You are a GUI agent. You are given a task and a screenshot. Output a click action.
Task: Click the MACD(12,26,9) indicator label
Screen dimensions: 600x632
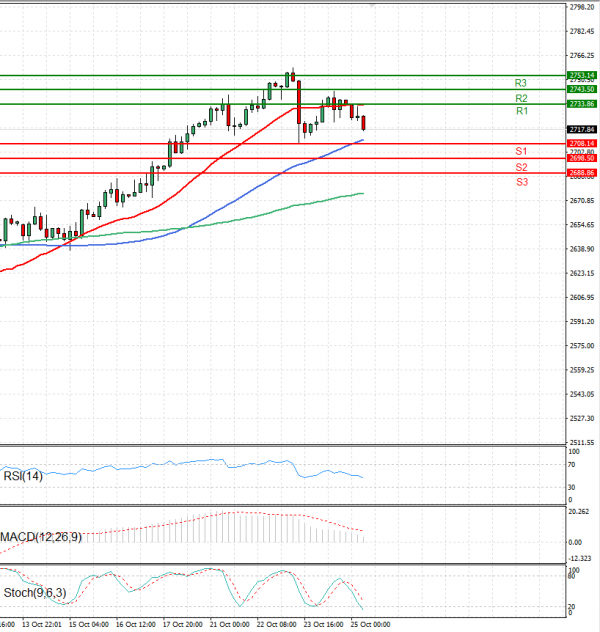(x=41, y=537)
